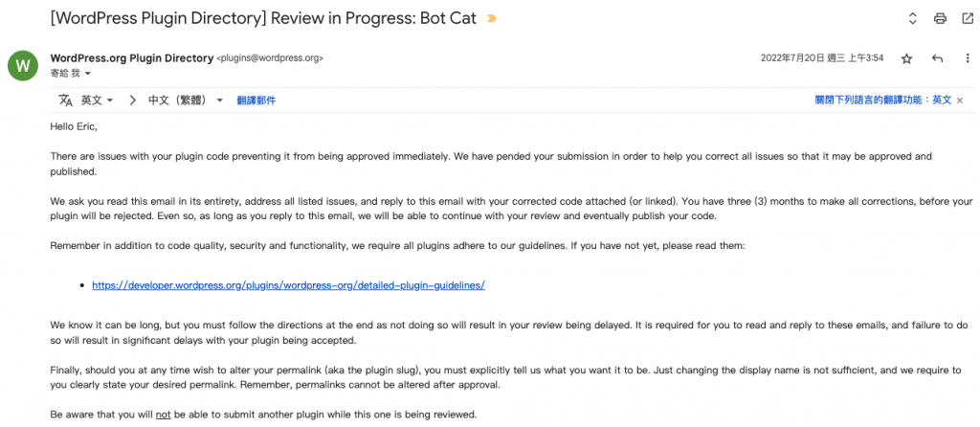Expand recipient details arrow under sender

pos(88,74)
